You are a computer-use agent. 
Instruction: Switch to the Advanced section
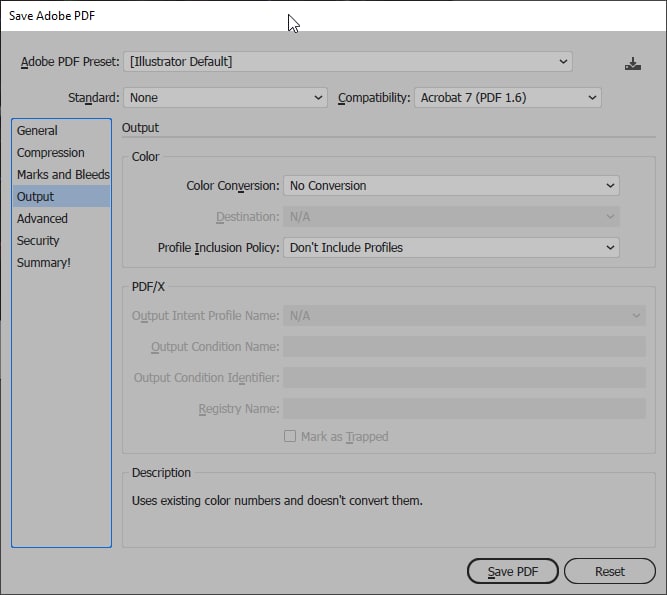tap(61, 219)
